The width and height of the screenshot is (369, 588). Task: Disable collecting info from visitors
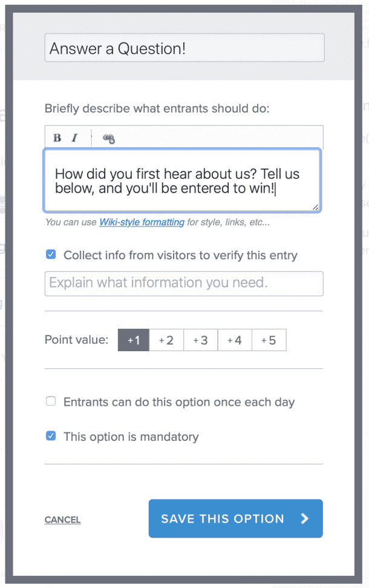click(50, 254)
